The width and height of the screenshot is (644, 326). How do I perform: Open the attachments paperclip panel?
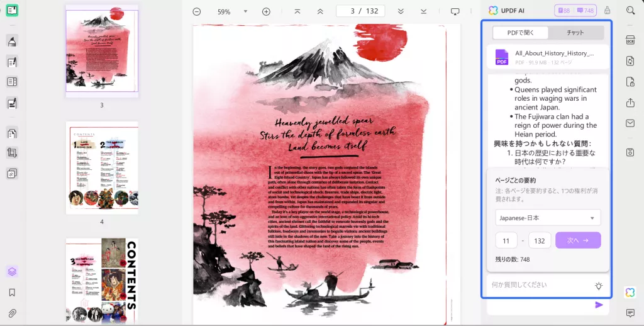coord(12,313)
